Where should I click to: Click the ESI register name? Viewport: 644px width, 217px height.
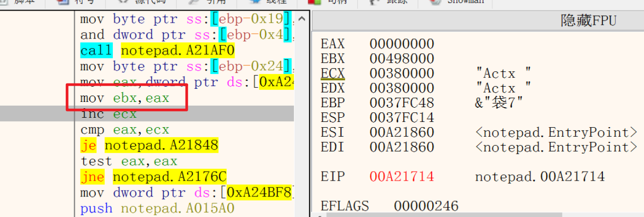pyautogui.click(x=333, y=132)
